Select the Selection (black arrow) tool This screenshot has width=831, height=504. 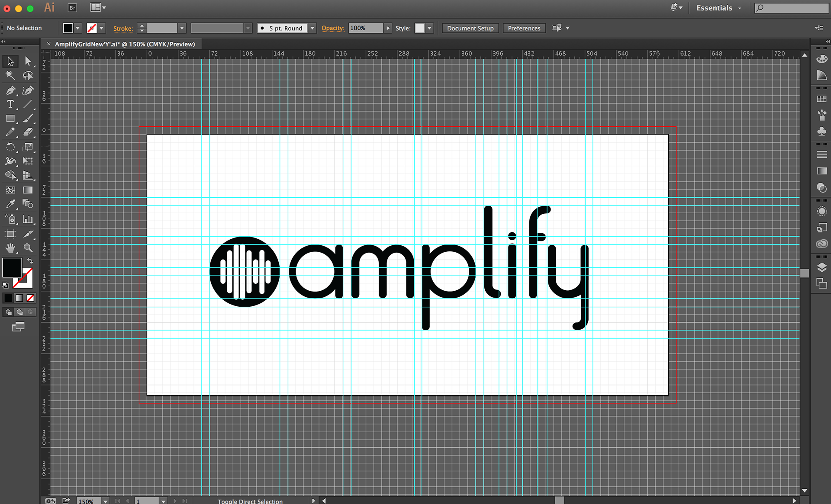click(x=10, y=61)
